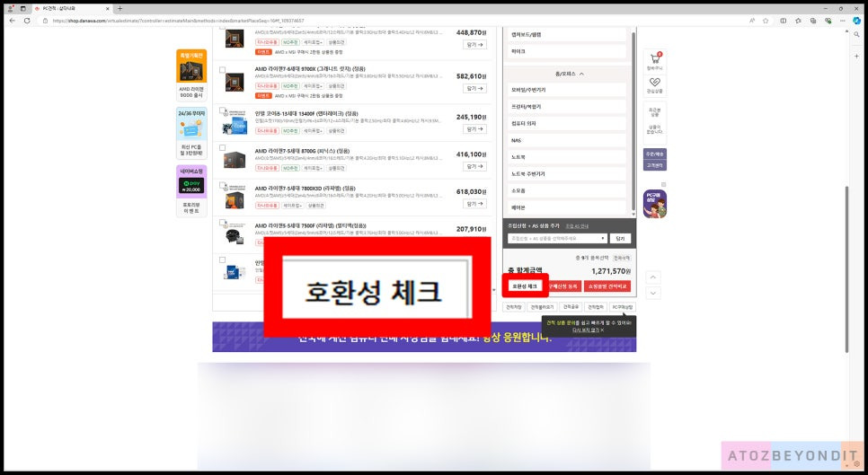Check the bottom Intel product checkbox
The image size is (868, 475).
point(222,259)
